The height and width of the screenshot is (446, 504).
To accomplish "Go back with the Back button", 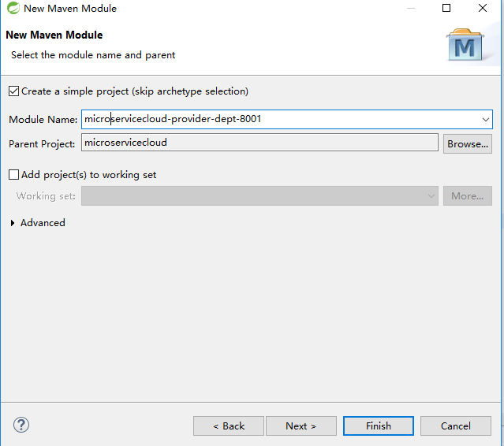I will [229, 426].
